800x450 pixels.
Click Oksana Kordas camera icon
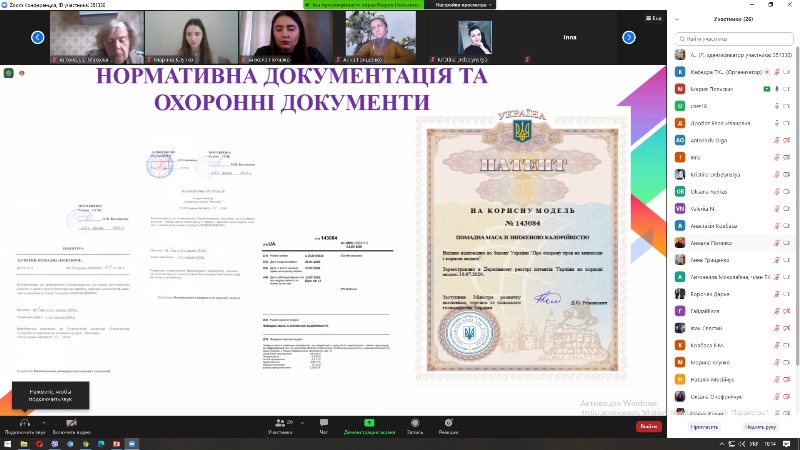(x=787, y=192)
